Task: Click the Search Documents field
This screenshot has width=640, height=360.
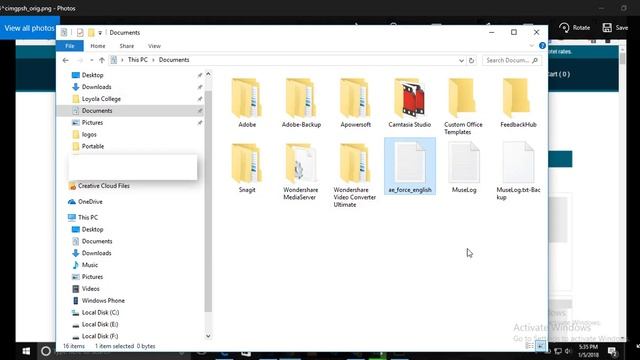Action: pos(512,60)
